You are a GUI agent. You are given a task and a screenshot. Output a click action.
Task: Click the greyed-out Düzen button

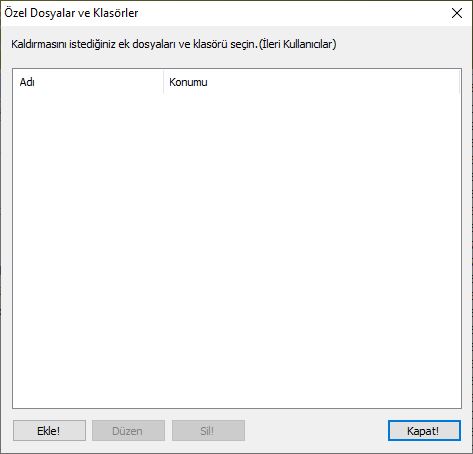[128, 431]
